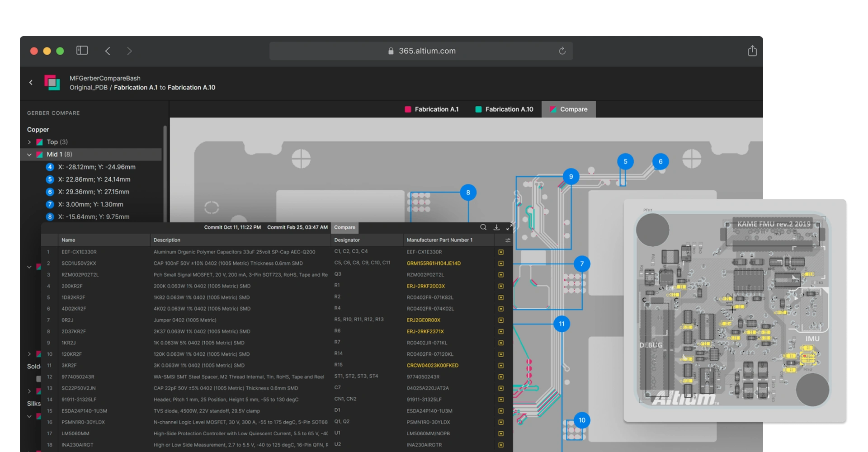Click part number CRCW04023K00FKED
The width and height of the screenshot is (868, 452).
point(432,366)
